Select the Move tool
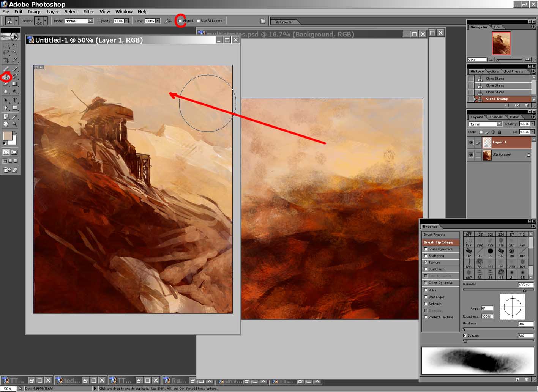The width and height of the screenshot is (538, 392). (15, 45)
